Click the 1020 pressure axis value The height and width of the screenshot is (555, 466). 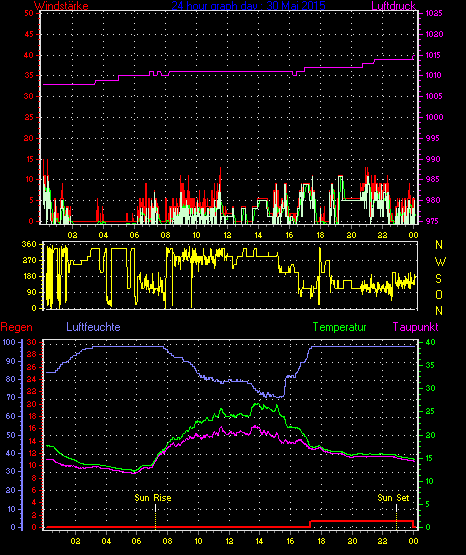click(434, 34)
